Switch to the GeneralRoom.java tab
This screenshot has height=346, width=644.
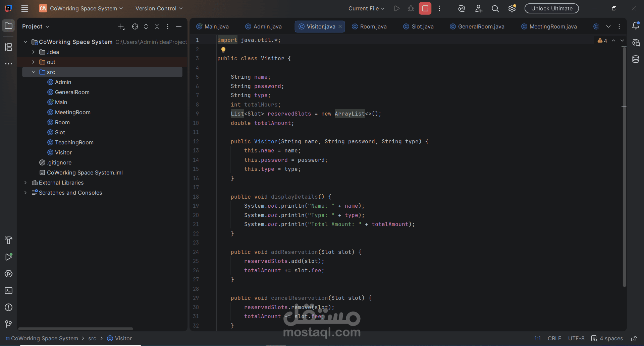pyautogui.click(x=477, y=26)
